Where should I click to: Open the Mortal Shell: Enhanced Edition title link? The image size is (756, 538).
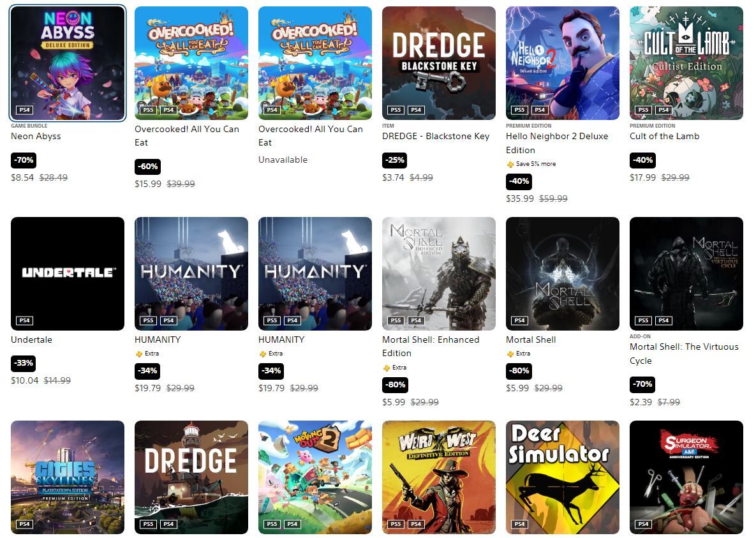[x=431, y=347]
